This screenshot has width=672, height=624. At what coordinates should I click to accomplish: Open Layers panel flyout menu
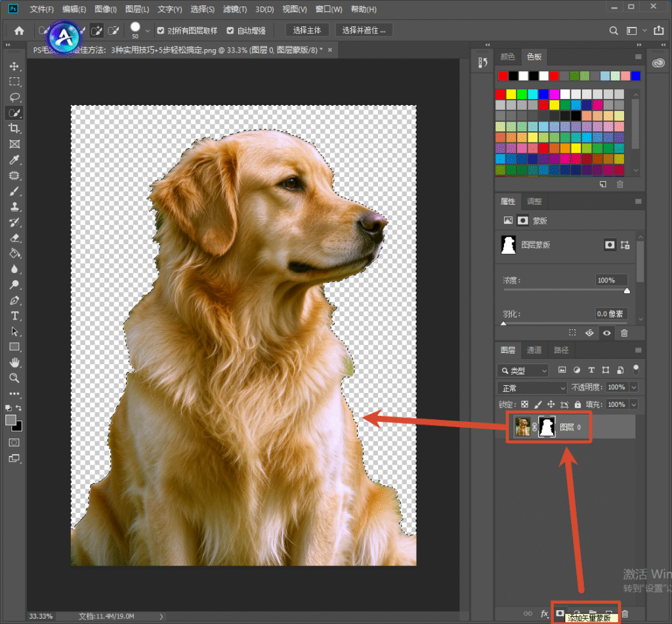[638, 350]
